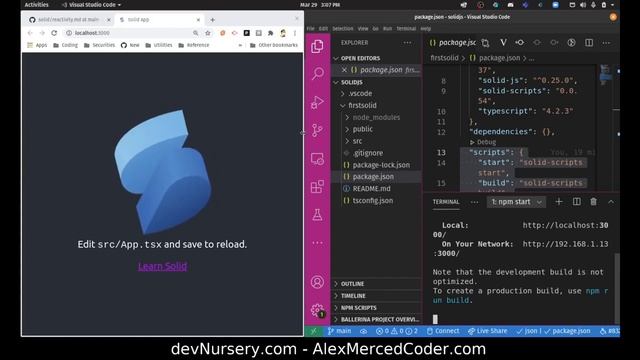Expand the src folder
The height and width of the screenshot is (360, 640).
(x=356, y=141)
